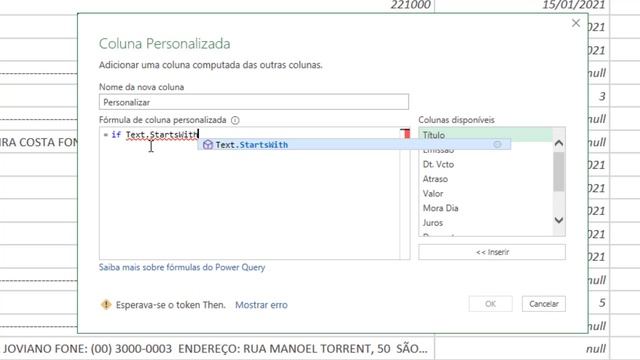Click the 15/01/2021 cell in background table
The width and height of the screenshot is (640, 360).
coord(573,5)
